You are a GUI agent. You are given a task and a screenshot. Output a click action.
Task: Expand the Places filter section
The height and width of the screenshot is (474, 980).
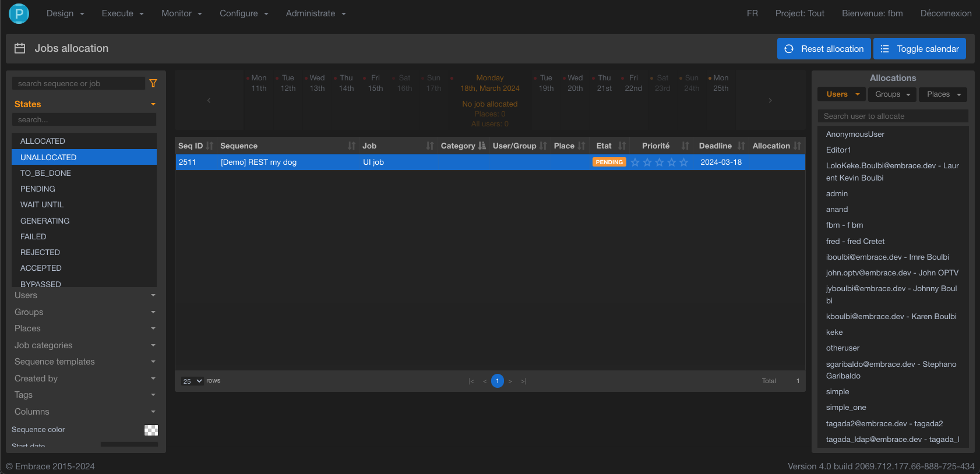85,328
